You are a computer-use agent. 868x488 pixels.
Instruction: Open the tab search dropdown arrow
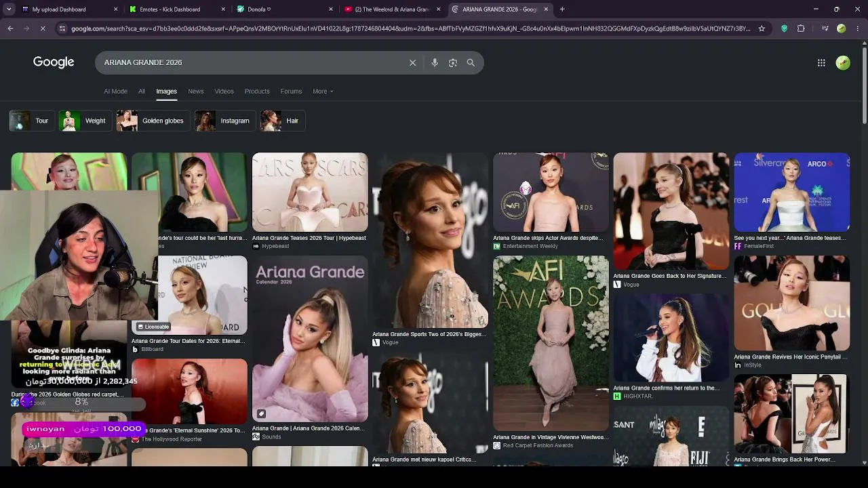9,9
